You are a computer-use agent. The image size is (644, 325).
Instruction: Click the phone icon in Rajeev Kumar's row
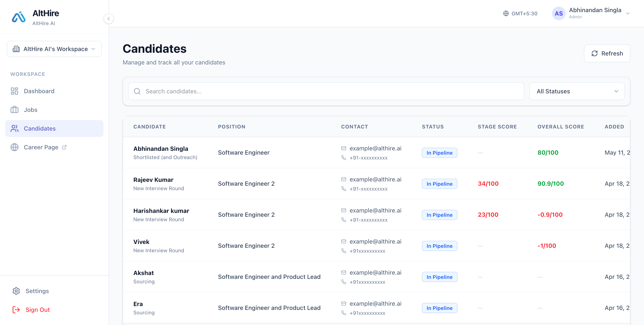point(344,189)
